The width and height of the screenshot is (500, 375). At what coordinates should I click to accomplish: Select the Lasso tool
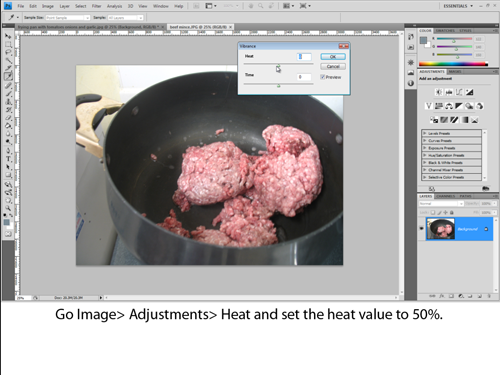(8, 52)
